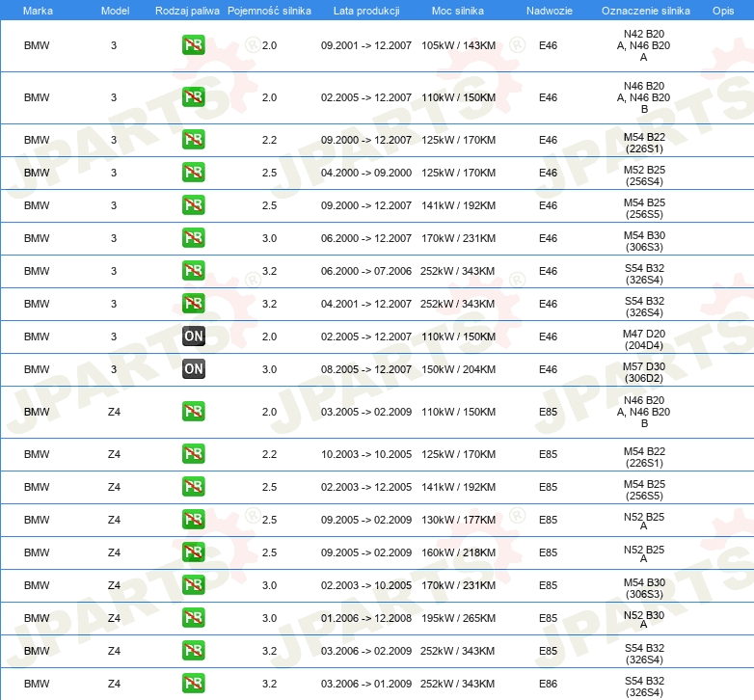
Task: Click the diesel ON icon for engine M47 D20
Action: pyautogui.click(x=194, y=337)
